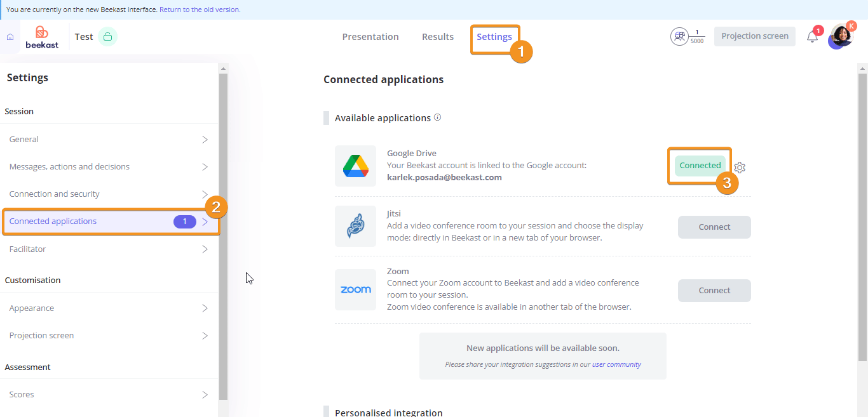Open Projection screen sidebar item
Screen dimensions: 868x417
[x=109, y=335]
